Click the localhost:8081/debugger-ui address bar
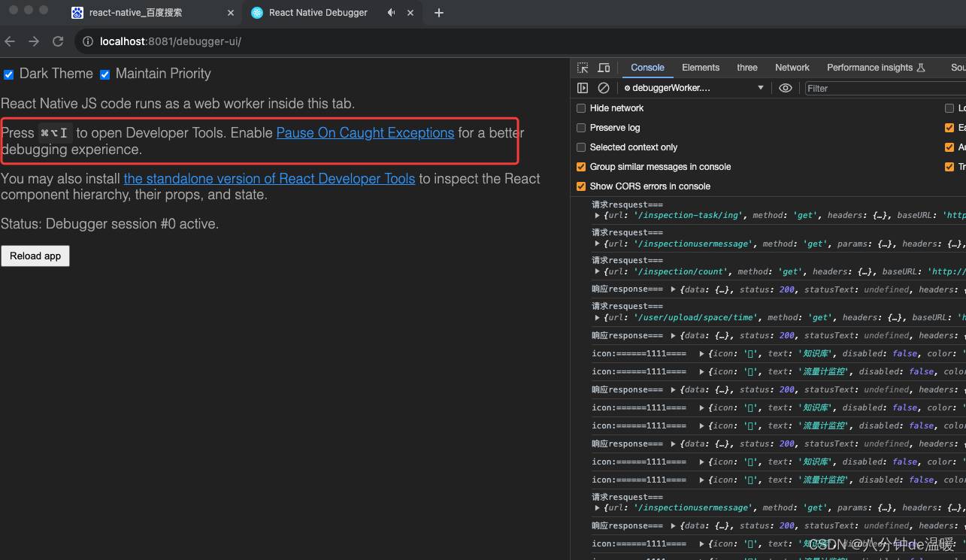The height and width of the screenshot is (560, 966). pos(171,41)
